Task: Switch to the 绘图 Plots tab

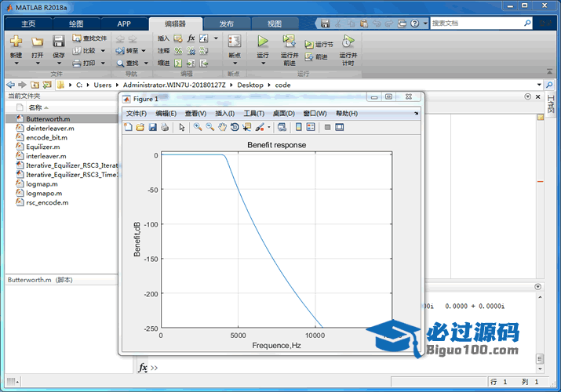Action: click(76, 24)
